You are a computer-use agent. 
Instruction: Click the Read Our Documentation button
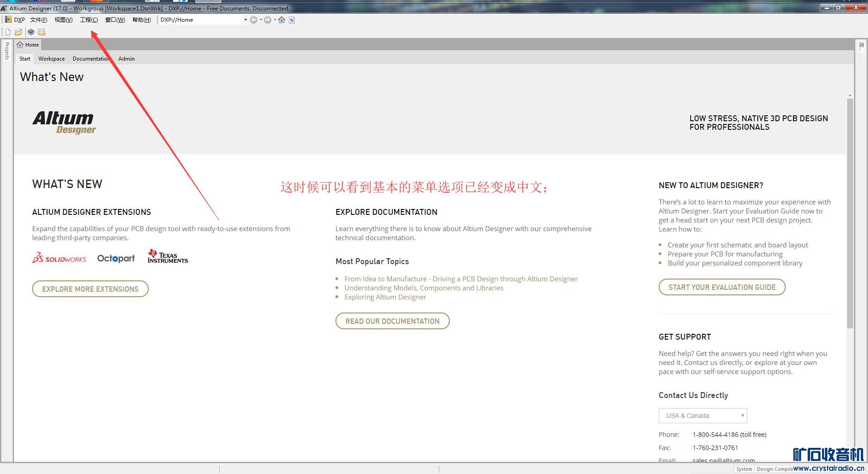(x=392, y=321)
